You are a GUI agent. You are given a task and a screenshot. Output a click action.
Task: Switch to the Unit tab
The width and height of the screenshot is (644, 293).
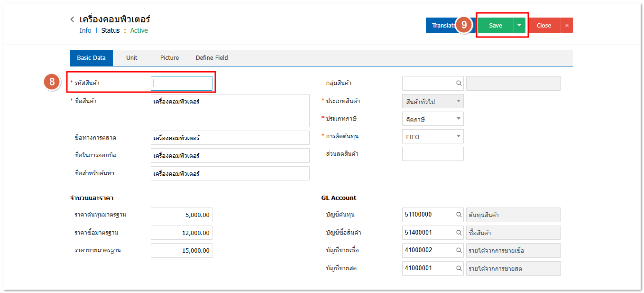(x=132, y=58)
